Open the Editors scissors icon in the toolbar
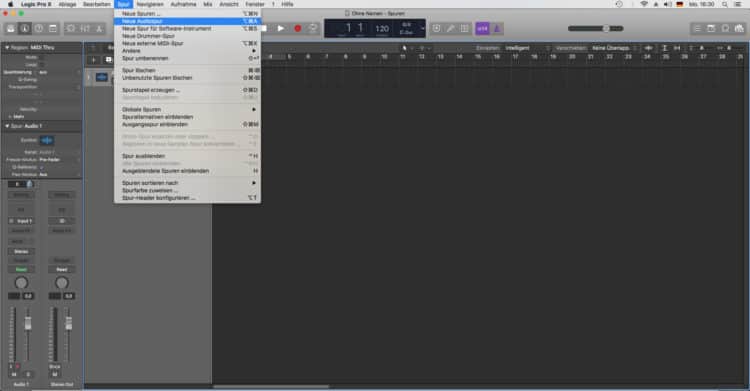The width and height of the screenshot is (750, 391). (x=99, y=29)
